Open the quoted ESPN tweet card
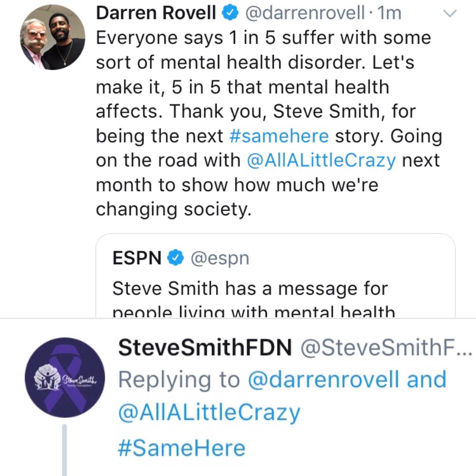Viewport: 476px width, 476px height. 275,275
